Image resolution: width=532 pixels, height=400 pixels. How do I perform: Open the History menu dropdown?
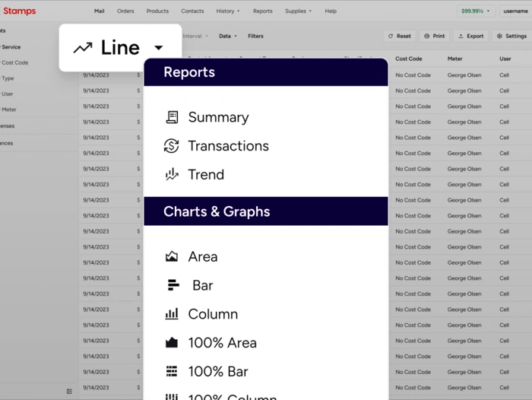pos(228,11)
